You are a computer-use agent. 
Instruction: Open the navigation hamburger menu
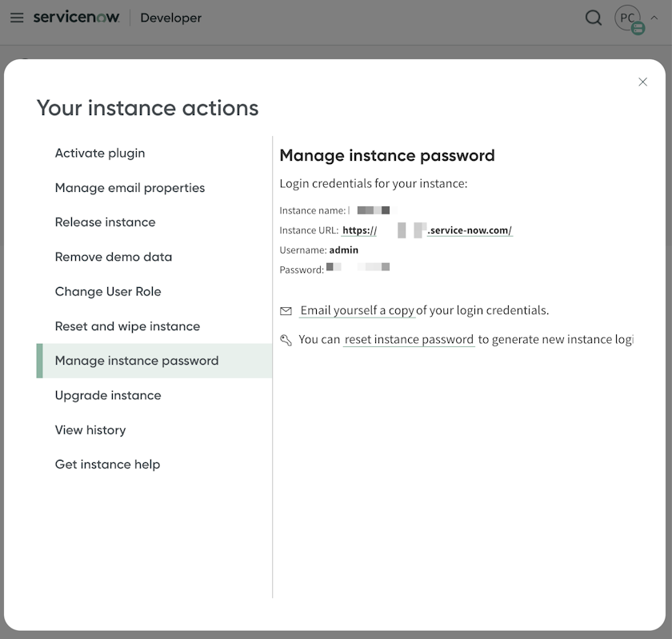point(17,18)
